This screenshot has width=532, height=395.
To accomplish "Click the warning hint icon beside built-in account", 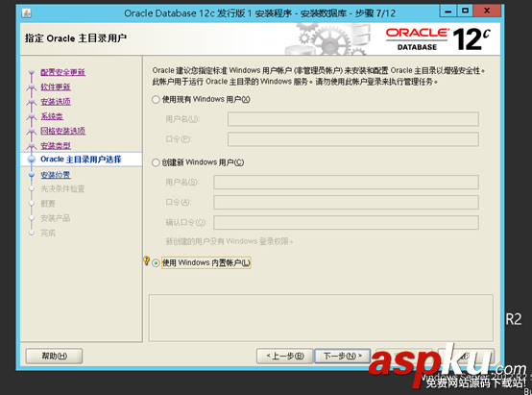I will point(146,260).
